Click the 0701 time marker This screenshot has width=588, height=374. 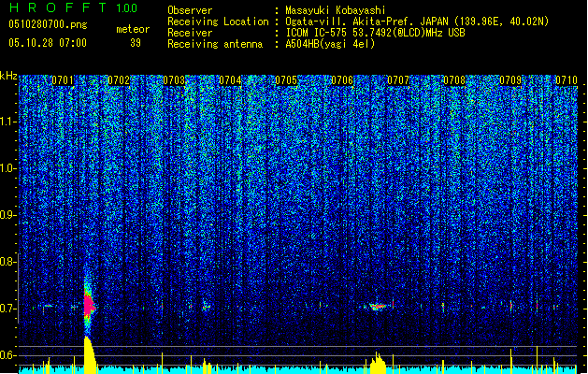pyautogui.click(x=63, y=80)
